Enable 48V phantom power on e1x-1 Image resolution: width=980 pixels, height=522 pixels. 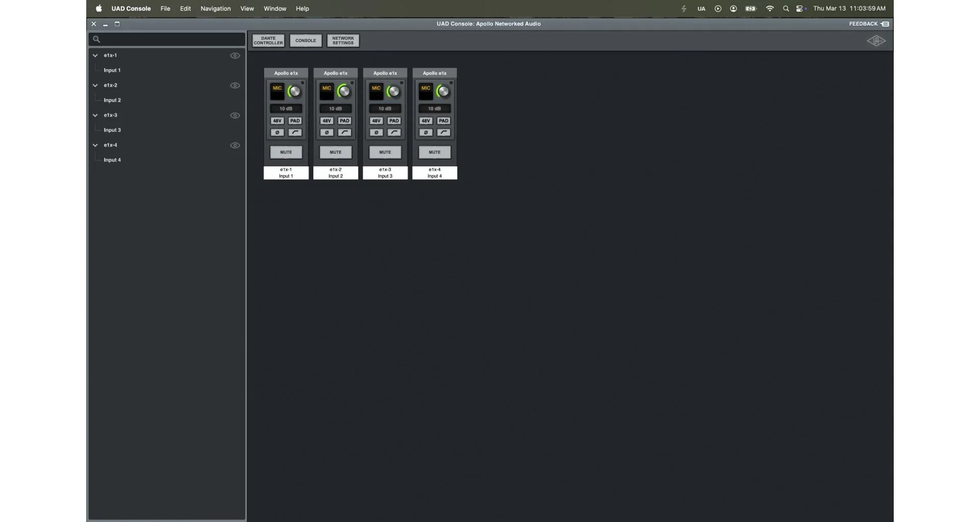point(277,121)
